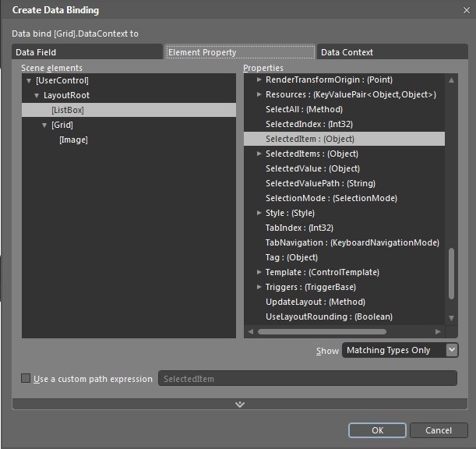Viewport: 476px width, 449px height.
Task: Expand the SelectedItems property arrow
Action: coord(259,154)
